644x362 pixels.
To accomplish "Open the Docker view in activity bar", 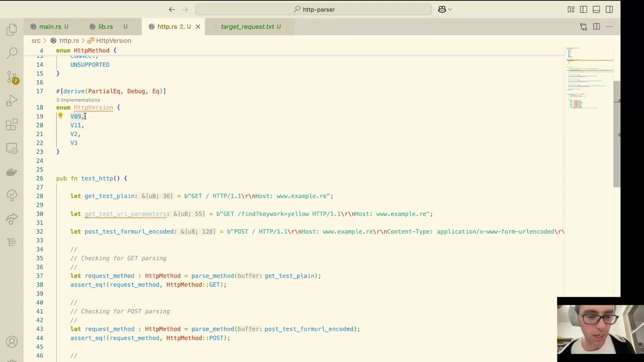I will coord(12,172).
